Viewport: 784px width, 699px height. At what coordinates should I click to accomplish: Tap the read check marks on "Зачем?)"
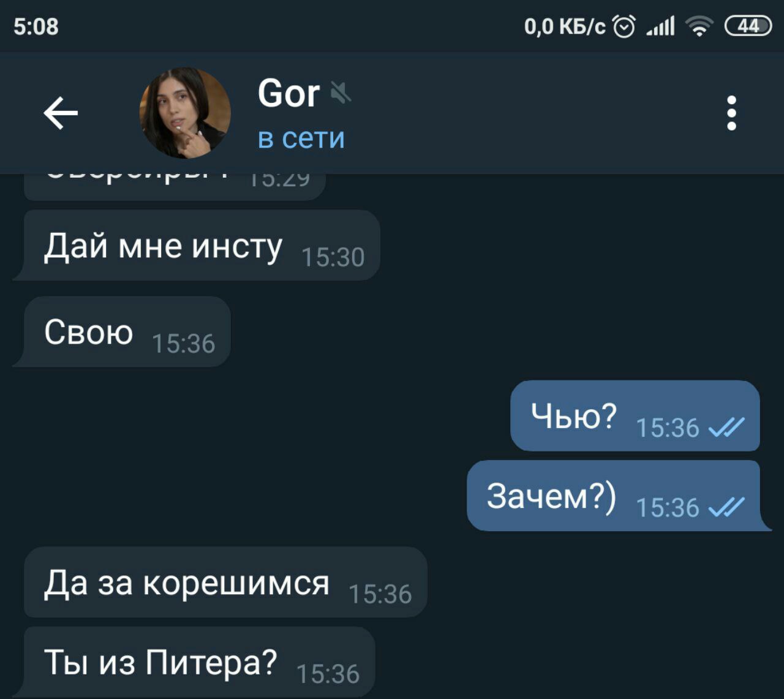(726, 507)
